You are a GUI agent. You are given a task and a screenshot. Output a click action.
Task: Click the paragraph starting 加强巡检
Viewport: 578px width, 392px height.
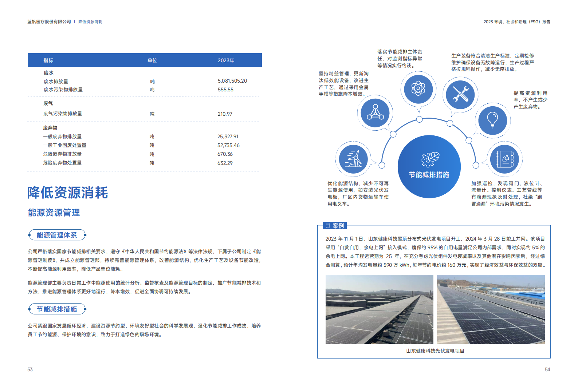pyautogui.click(x=507, y=194)
